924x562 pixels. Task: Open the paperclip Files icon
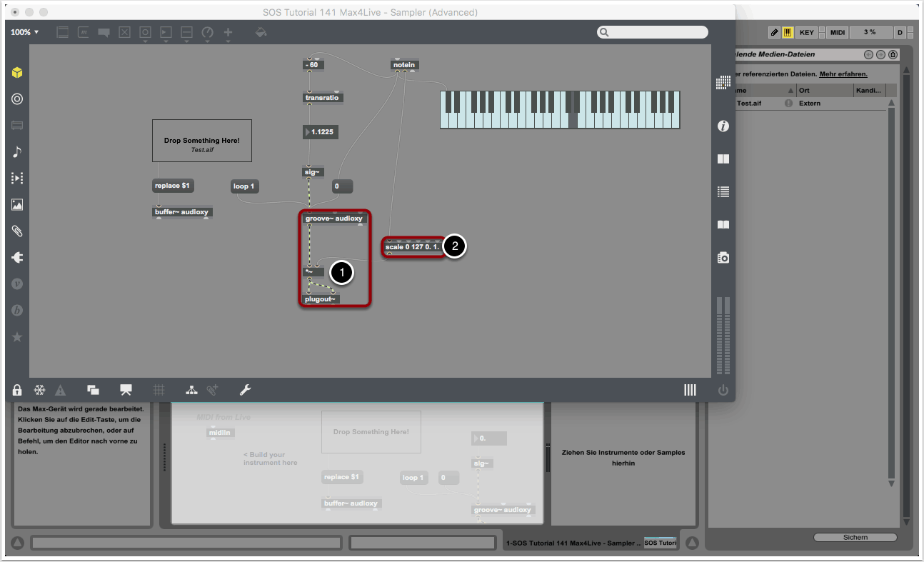click(x=17, y=231)
